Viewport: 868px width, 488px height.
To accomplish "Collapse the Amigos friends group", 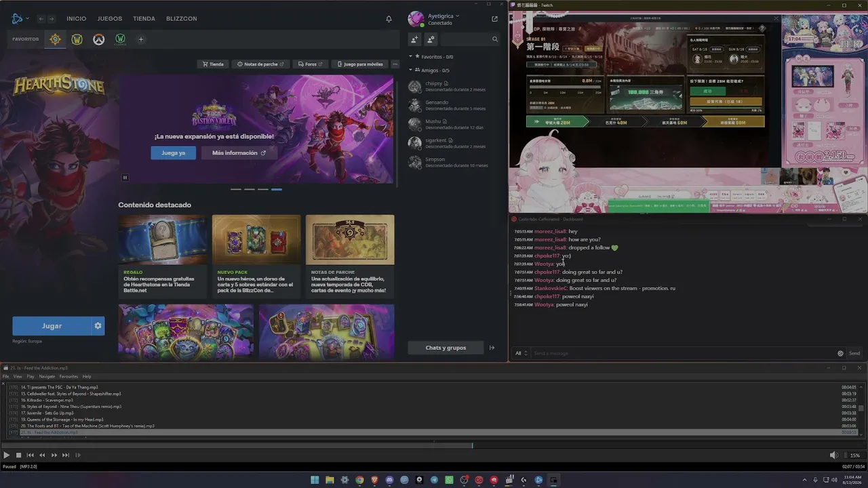I will click(411, 70).
